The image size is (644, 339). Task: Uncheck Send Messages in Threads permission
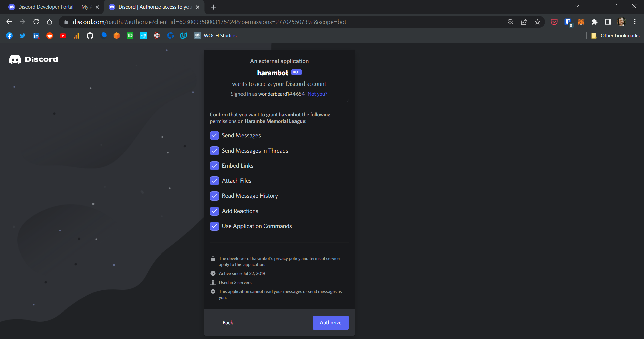point(214,151)
